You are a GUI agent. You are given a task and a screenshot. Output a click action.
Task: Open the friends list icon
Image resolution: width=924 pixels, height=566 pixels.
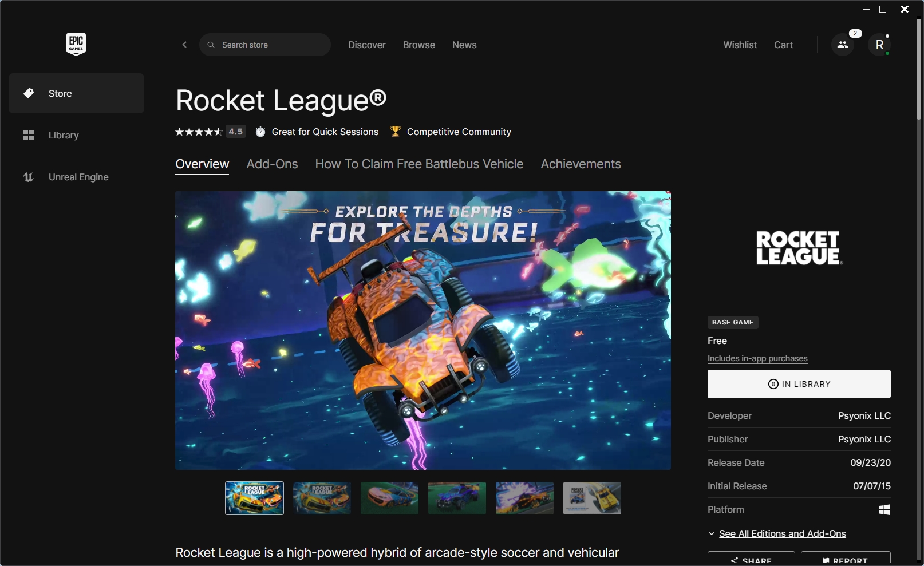click(842, 45)
